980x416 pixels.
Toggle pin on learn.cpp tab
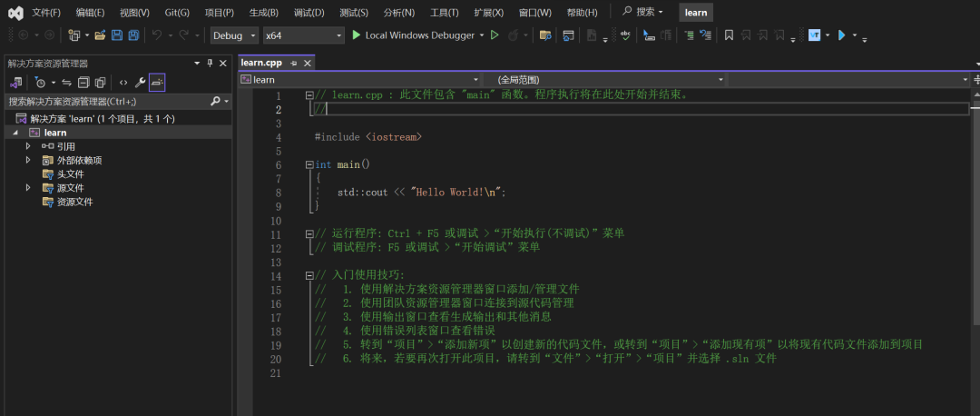pos(294,64)
